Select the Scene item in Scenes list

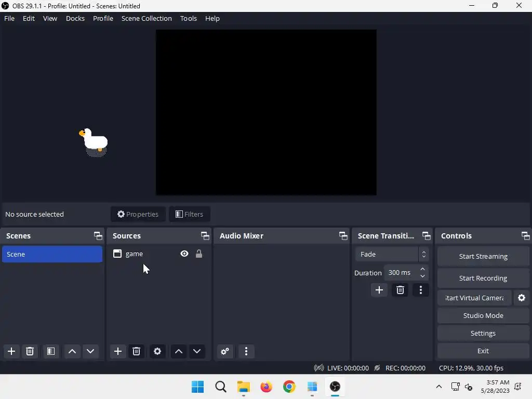point(52,254)
